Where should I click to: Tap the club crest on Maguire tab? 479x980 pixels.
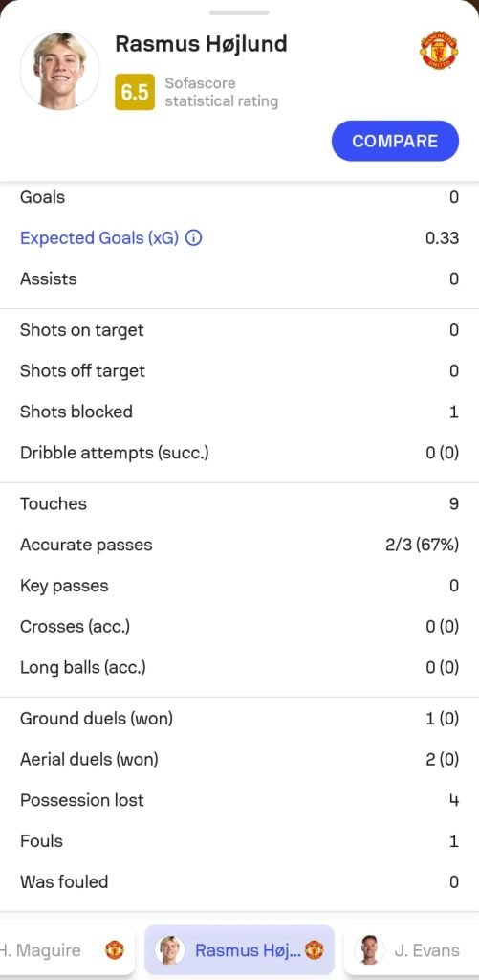(115, 950)
